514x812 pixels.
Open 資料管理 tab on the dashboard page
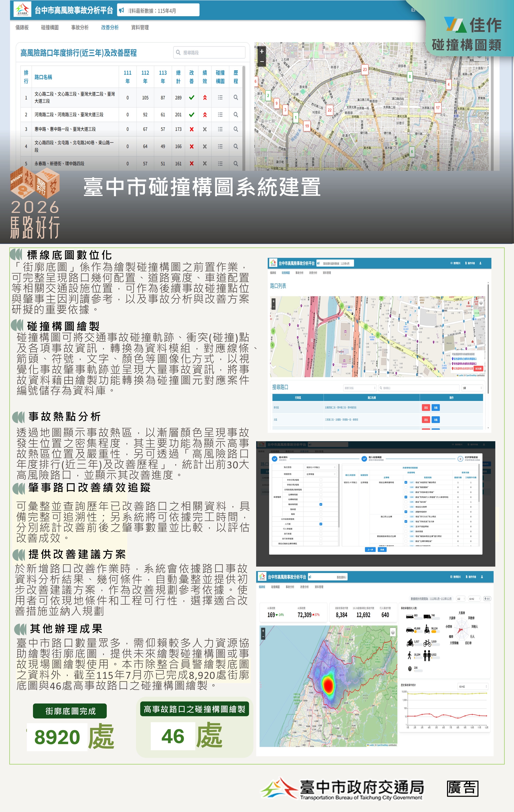click(x=319, y=587)
